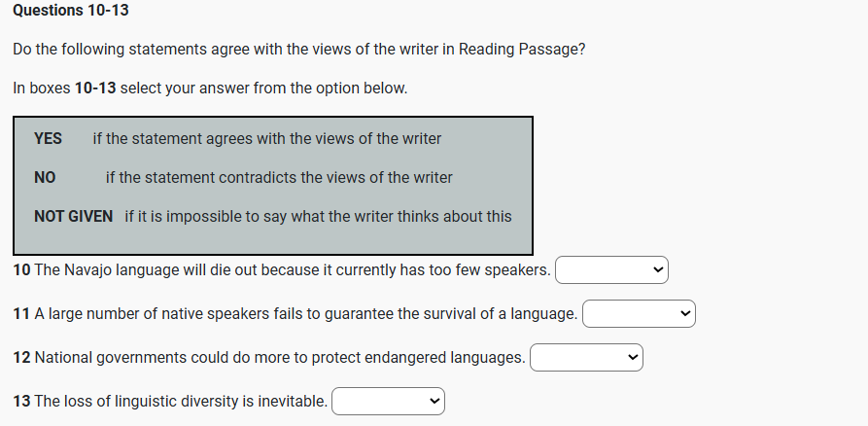868x426 pixels.
Task: Click the "In boxes 10-13 select your answer" line
Action: pyautogui.click(x=210, y=88)
